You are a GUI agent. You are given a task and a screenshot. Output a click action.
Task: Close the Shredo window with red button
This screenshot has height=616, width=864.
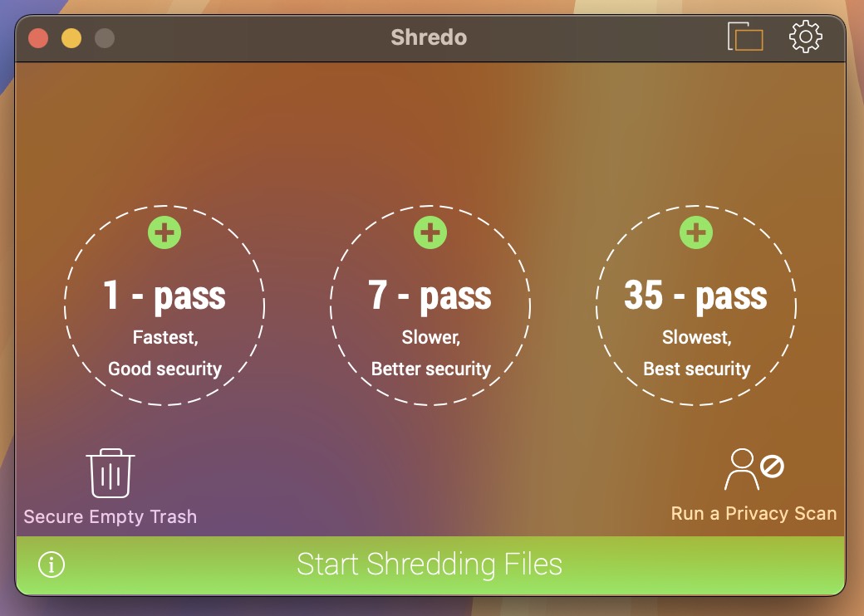(38, 38)
